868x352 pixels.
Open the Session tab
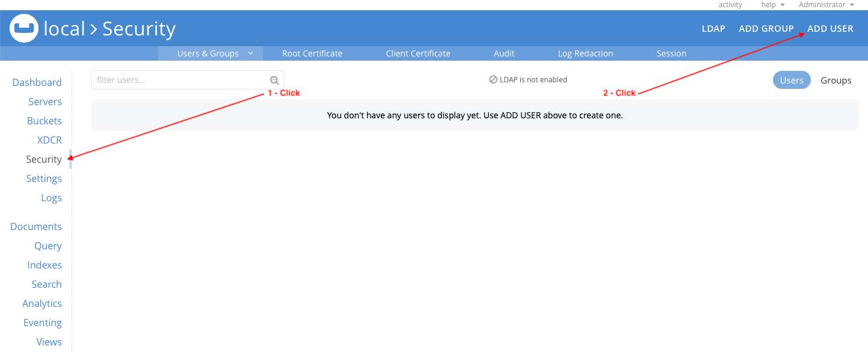click(x=671, y=53)
